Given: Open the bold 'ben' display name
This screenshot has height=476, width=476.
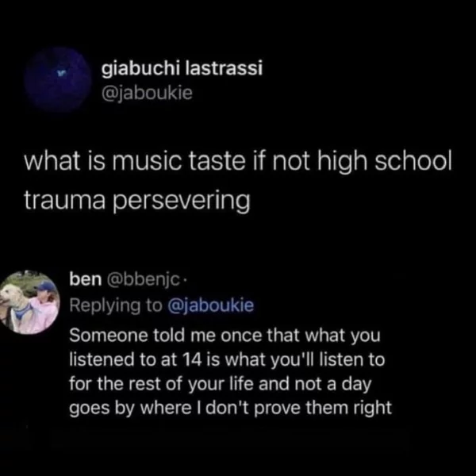Looking at the screenshot, I should (86, 279).
